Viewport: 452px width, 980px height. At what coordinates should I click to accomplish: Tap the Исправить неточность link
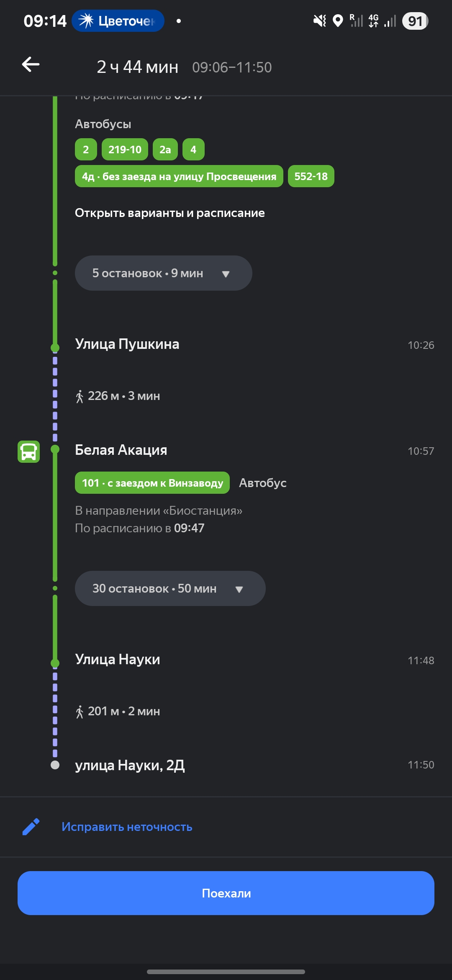(127, 827)
